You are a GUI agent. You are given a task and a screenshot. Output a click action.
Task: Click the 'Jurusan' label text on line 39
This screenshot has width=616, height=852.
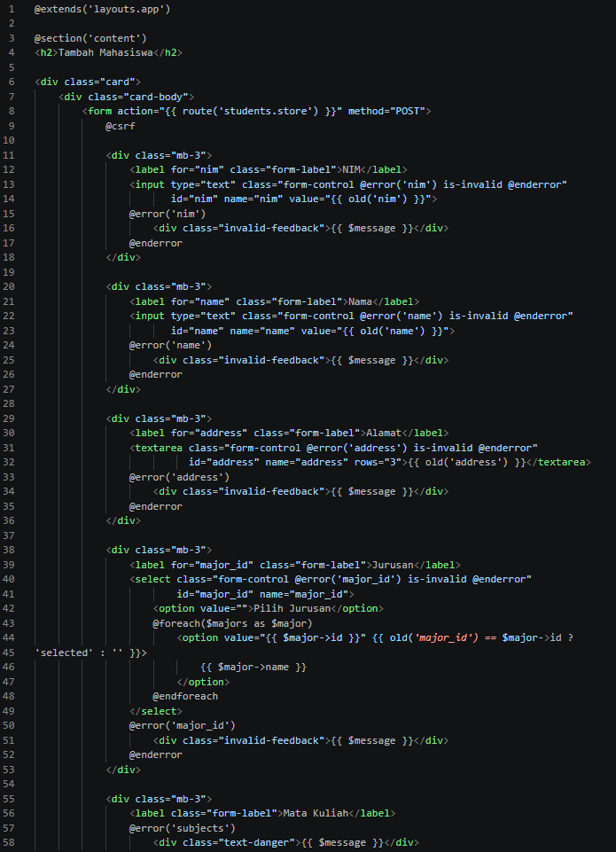(393, 565)
